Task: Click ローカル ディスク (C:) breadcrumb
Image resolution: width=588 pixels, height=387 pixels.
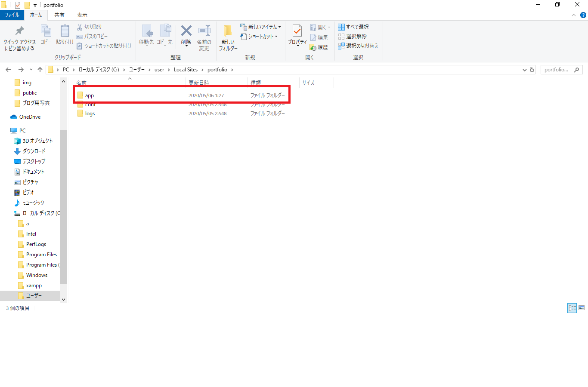Action: pos(99,70)
